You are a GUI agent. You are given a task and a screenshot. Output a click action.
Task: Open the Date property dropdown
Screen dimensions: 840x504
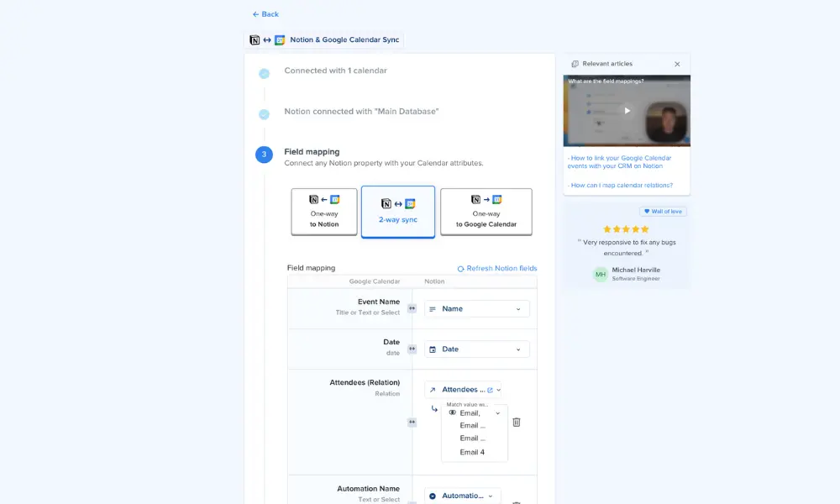[477, 349]
